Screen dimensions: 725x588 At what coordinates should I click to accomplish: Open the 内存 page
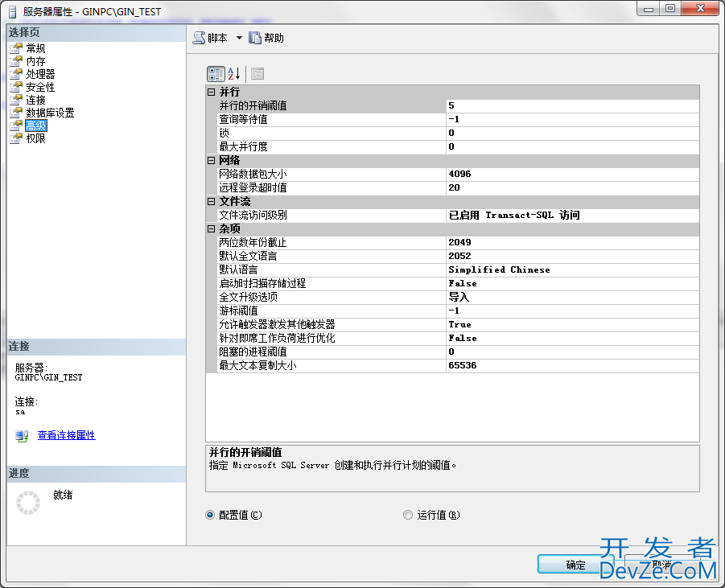click(x=35, y=61)
